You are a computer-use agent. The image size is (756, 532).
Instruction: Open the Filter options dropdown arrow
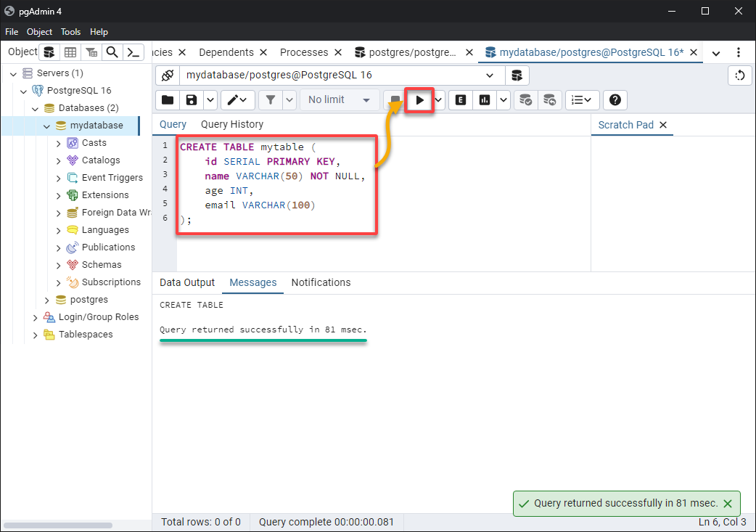click(x=289, y=100)
